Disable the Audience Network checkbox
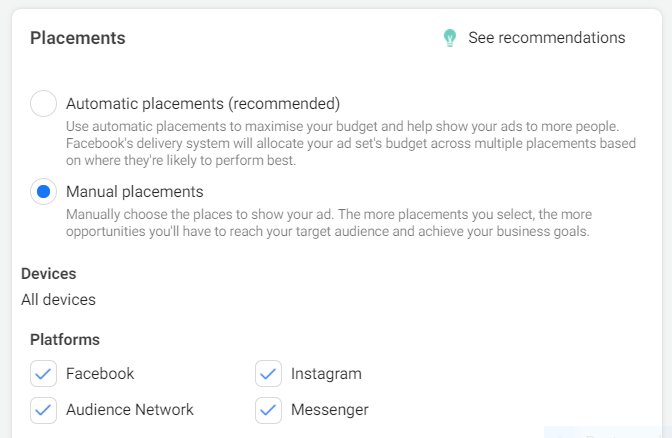Viewport: 672px width, 438px height. (44, 409)
